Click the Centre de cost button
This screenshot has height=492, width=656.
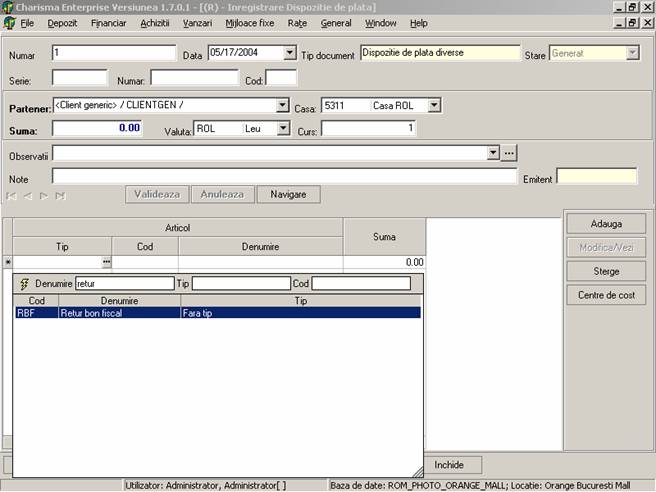tap(606, 295)
